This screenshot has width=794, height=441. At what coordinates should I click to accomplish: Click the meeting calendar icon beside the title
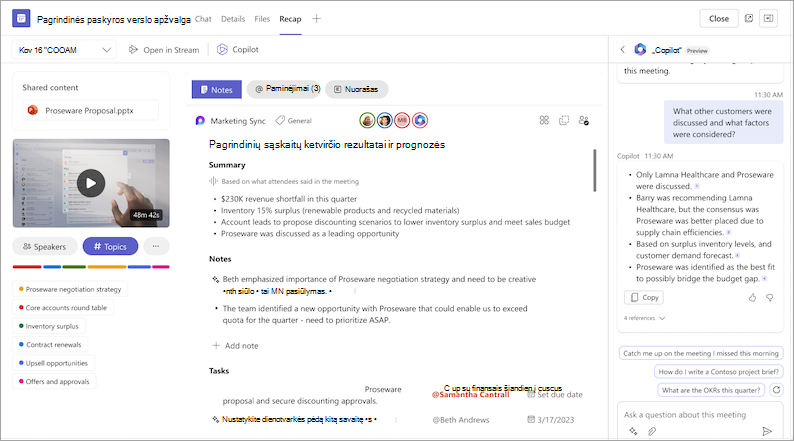coord(21,19)
